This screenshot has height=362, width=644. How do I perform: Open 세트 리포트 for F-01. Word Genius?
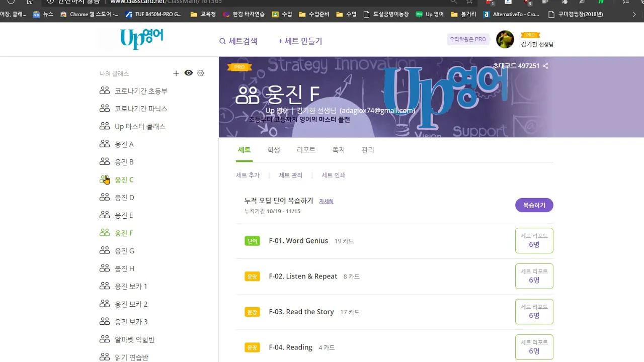[534, 240]
